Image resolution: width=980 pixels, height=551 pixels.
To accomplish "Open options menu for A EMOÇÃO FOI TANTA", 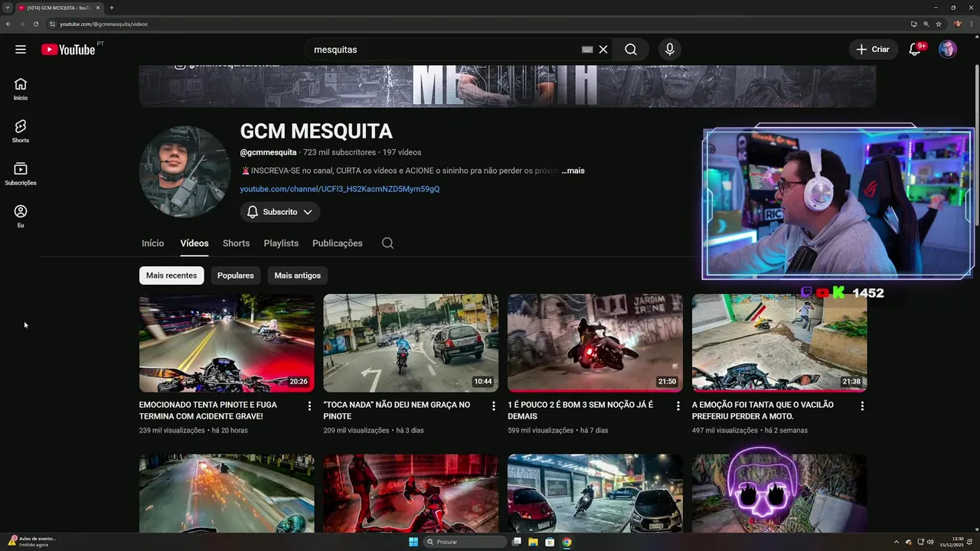I will coord(862,406).
